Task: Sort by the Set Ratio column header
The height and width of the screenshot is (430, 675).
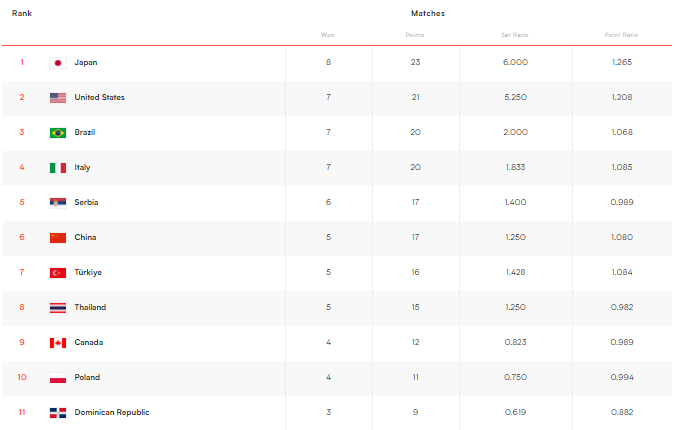Action: 515,35
